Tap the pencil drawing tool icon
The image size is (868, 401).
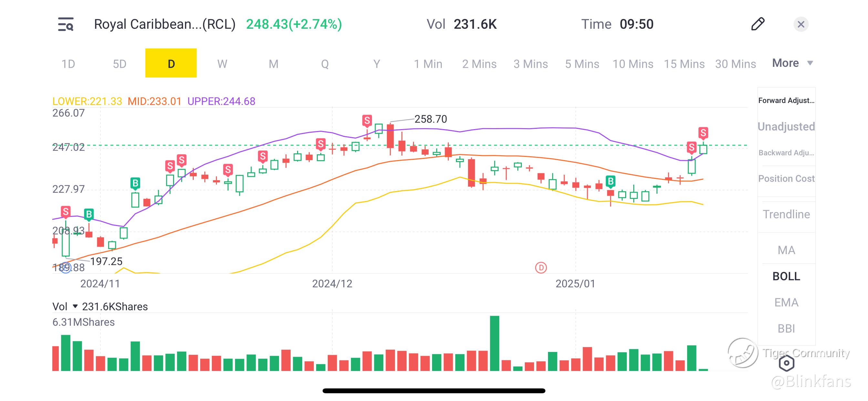pyautogui.click(x=758, y=24)
